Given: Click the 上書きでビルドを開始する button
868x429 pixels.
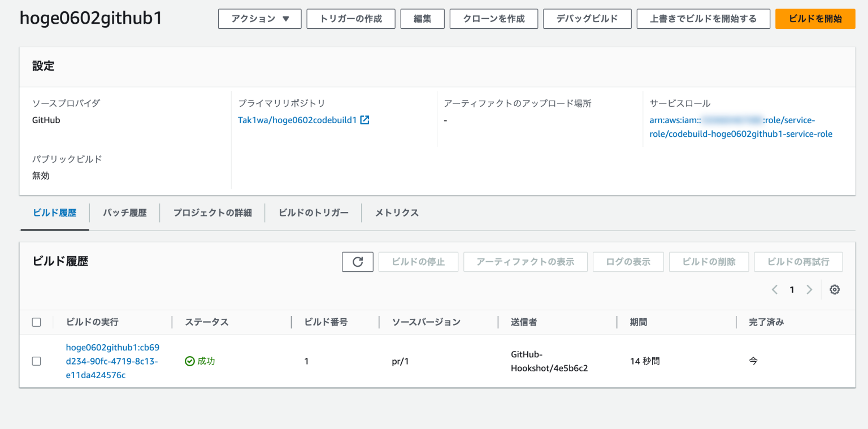Looking at the screenshot, I should [703, 18].
